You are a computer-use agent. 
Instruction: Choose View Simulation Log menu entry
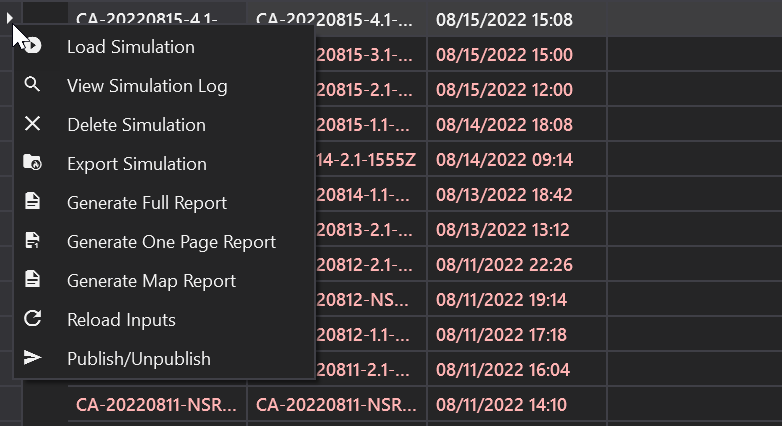[x=147, y=86]
